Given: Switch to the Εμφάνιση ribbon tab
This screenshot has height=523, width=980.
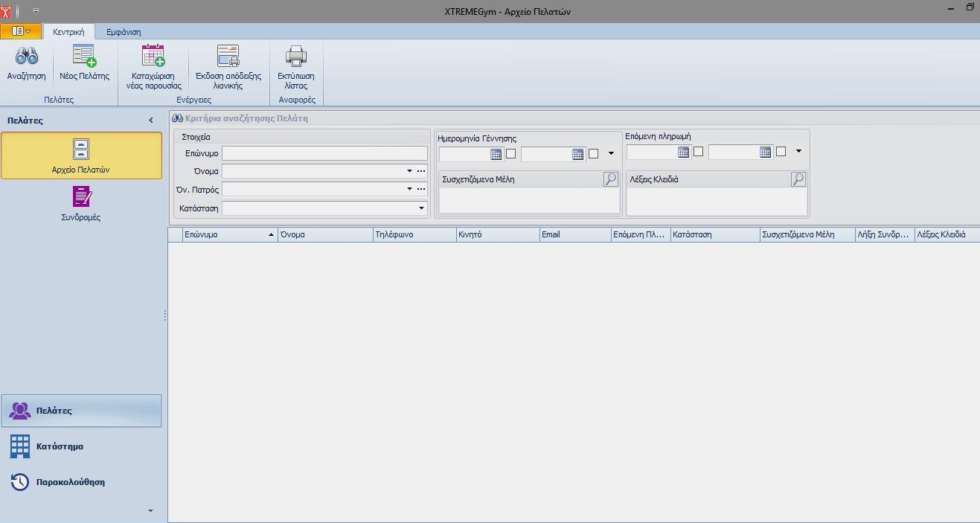Looking at the screenshot, I should (x=124, y=32).
